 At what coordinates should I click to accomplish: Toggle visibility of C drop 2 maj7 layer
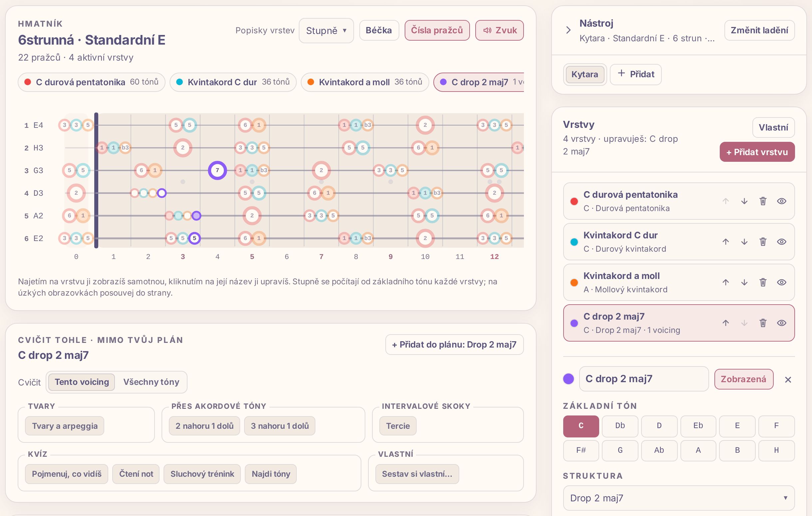(x=781, y=323)
